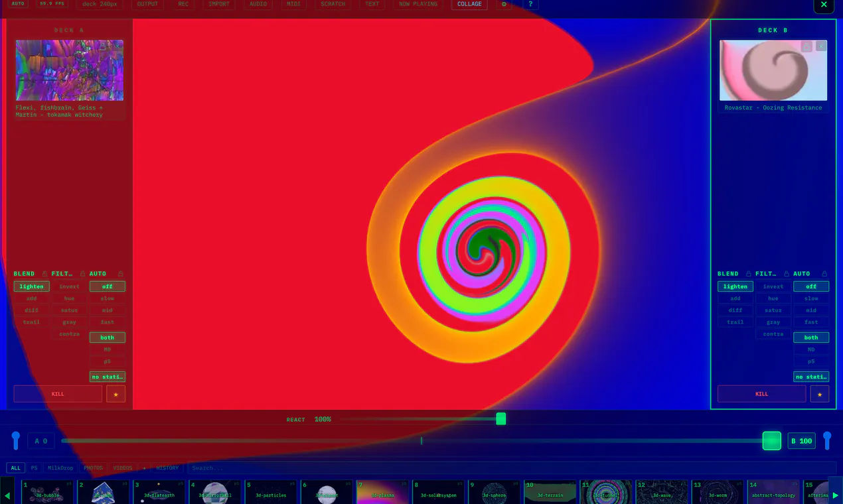Click the crossfader center marker
The image size is (843, 504).
421,440
